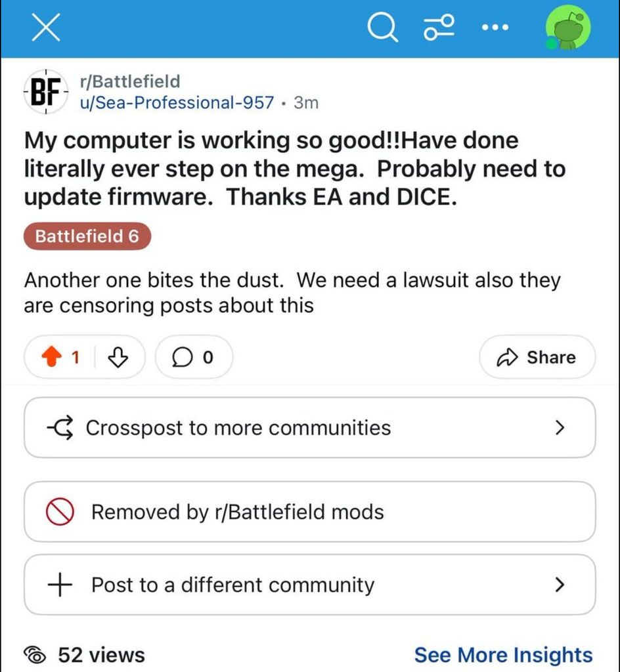Open the See More Insights link
Image resolution: width=620 pixels, height=672 pixels.
503,654
